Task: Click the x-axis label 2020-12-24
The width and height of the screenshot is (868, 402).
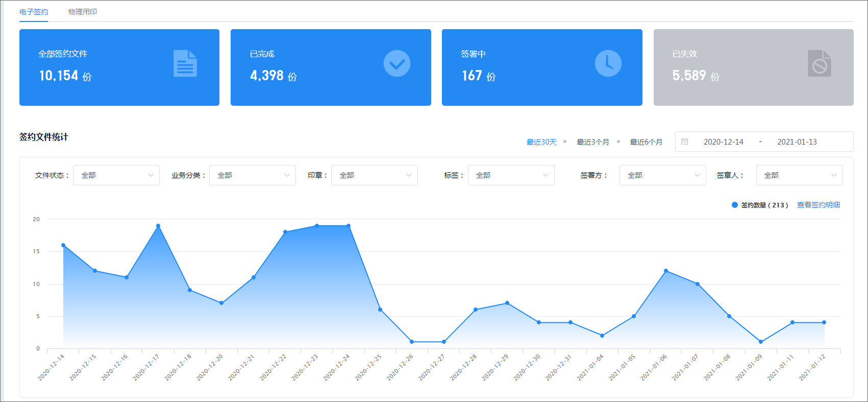Action: (336, 368)
